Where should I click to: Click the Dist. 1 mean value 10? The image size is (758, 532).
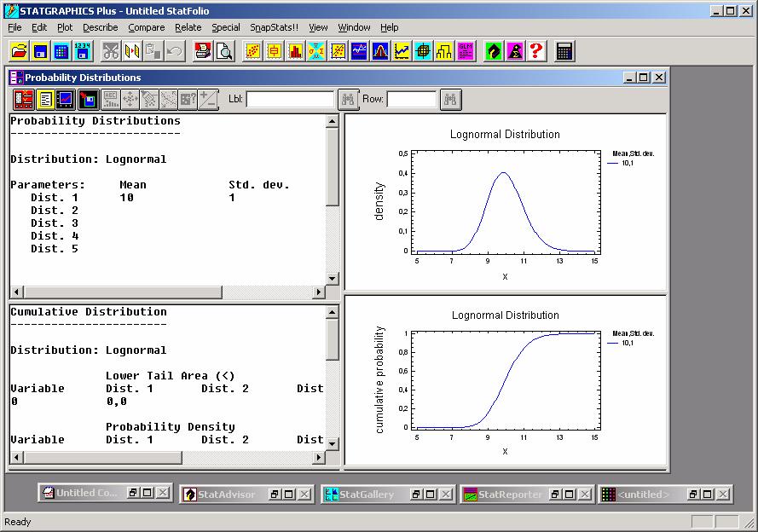127,198
